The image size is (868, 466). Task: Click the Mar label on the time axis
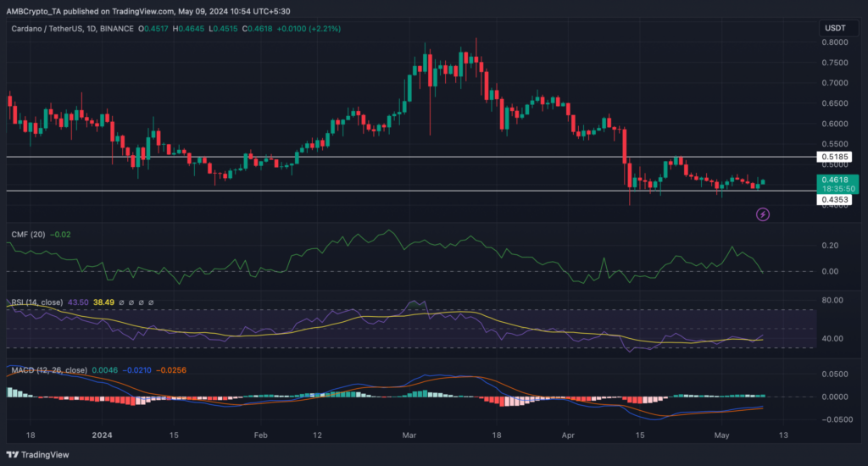(409, 435)
